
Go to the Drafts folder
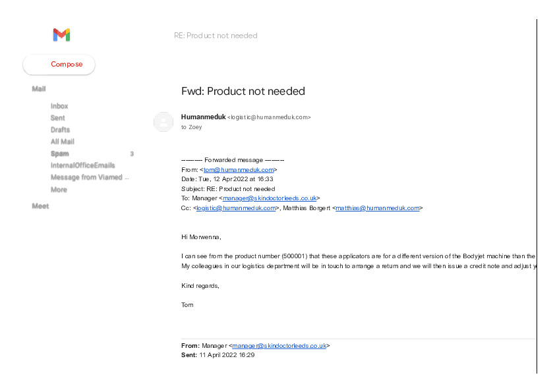60,130
